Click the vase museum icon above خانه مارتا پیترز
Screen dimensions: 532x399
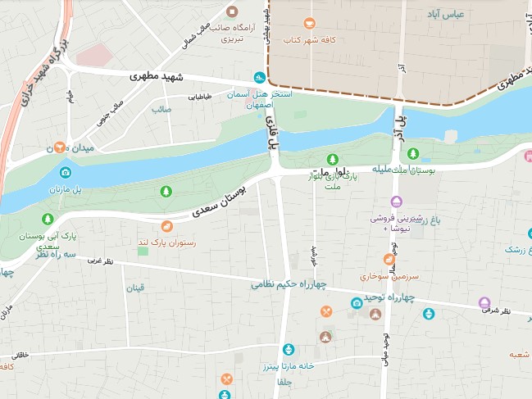pyautogui.click(x=289, y=350)
